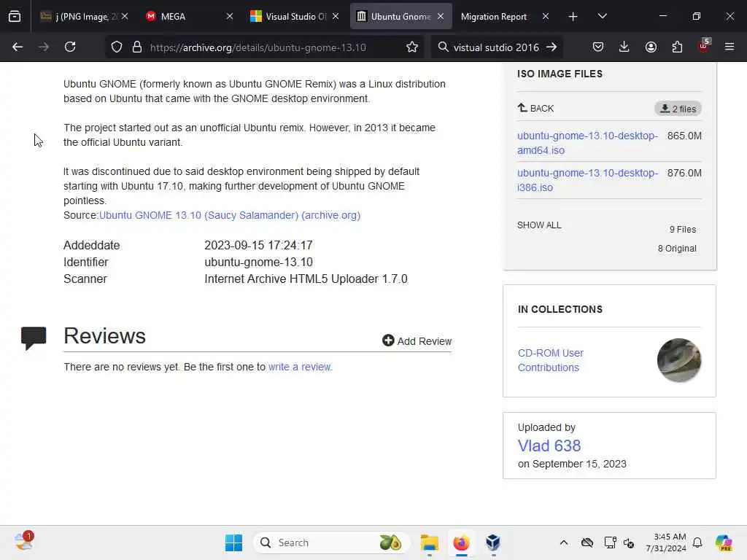
Task: Close the Migration Report tab
Action: coord(546,16)
